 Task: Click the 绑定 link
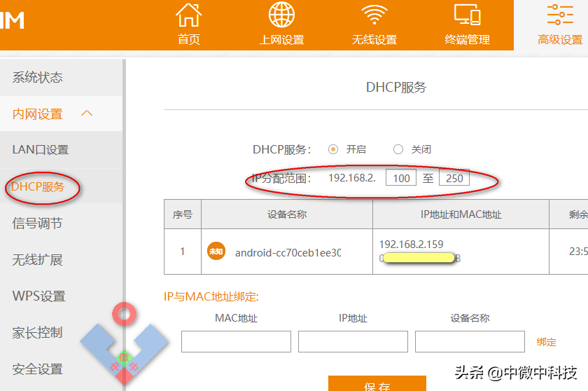point(547,342)
